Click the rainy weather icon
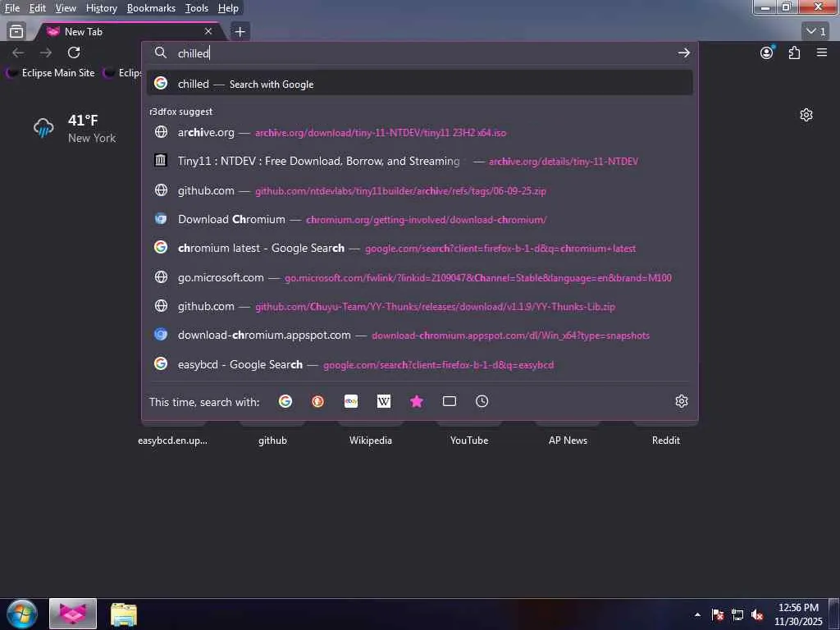Viewport: 840px width, 630px height. [43, 129]
